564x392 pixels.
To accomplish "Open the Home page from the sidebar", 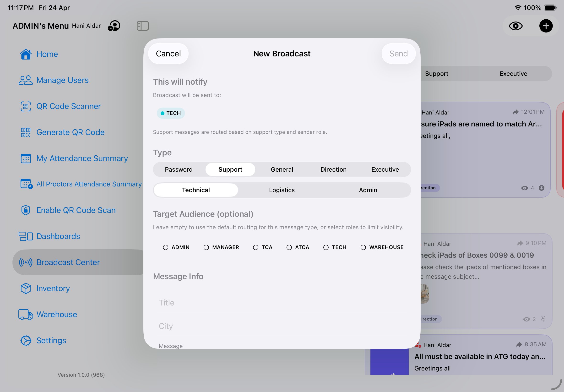I will tap(26, 54).
